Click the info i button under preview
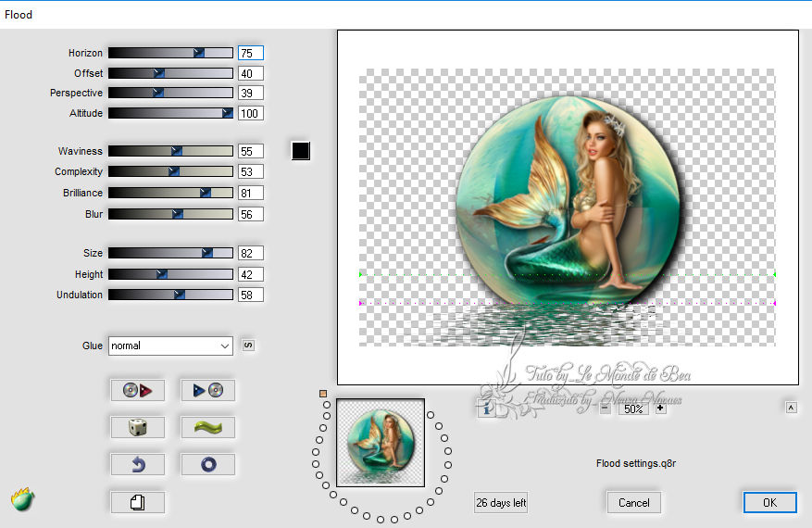This screenshot has width=812, height=528. click(486, 409)
